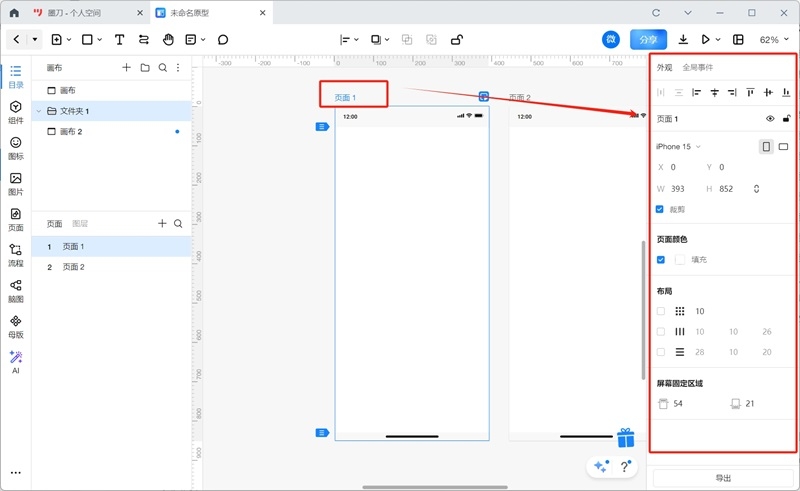Image resolution: width=800 pixels, height=491 pixels.
Task: Go back with the left arrow button
Action: pyautogui.click(x=16, y=39)
